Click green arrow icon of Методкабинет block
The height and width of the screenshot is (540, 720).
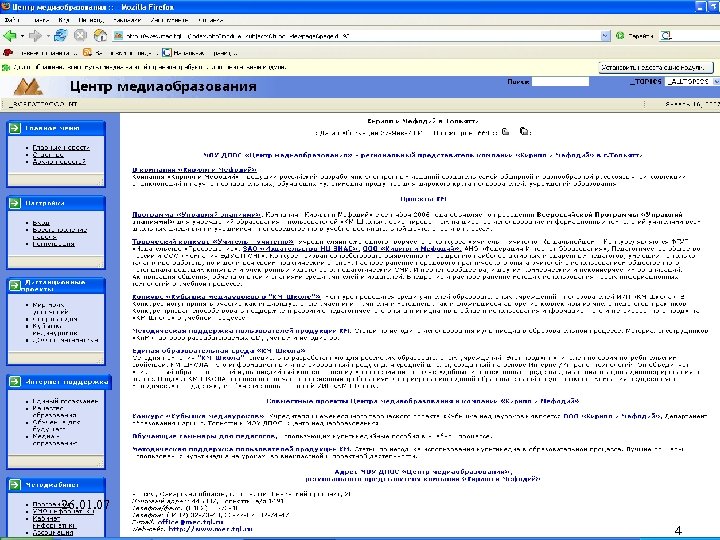[x=15, y=484]
